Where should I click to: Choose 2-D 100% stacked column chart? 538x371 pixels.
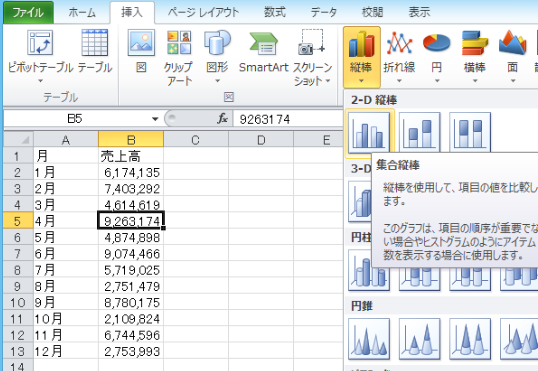click(470, 132)
